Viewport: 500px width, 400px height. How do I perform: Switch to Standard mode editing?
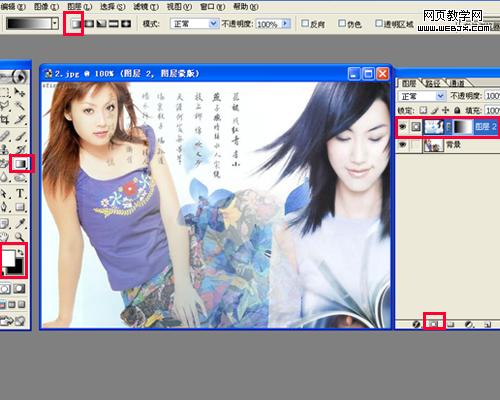[x=5, y=289]
